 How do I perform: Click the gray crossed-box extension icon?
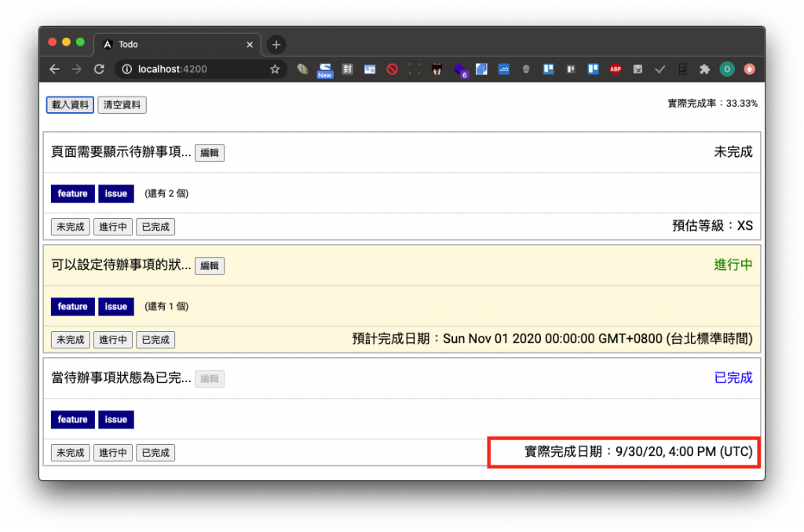638,69
